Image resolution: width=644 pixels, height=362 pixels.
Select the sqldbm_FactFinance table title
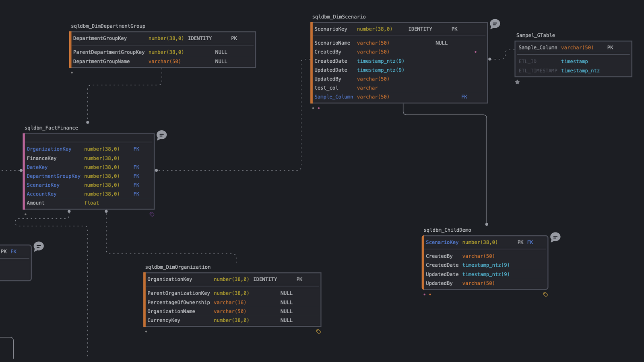[51, 128]
